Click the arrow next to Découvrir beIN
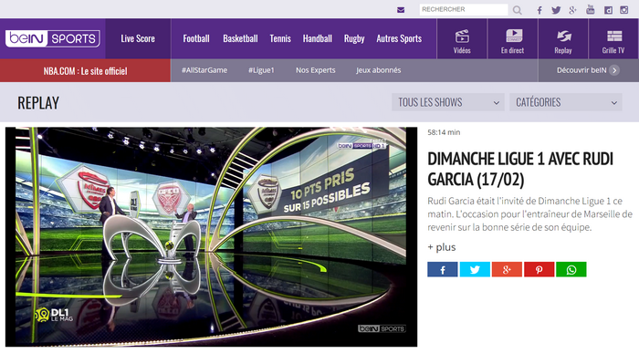Image resolution: width=639 pixels, height=364 pixels. (x=614, y=70)
